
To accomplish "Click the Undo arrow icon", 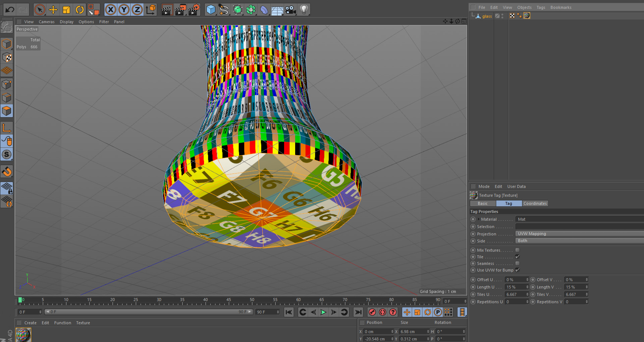I will [x=10, y=10].
